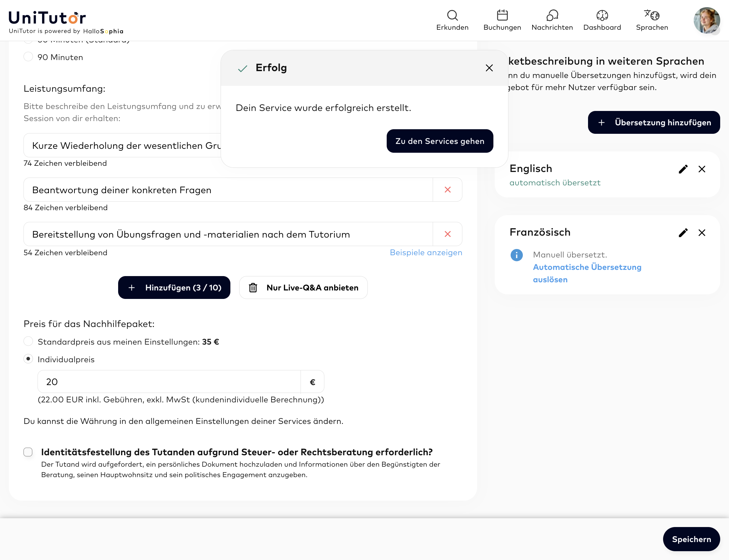Viewport: 729px width, 560px height.
Task: Open the Erkunden search icon
Action: coord(452,15)
